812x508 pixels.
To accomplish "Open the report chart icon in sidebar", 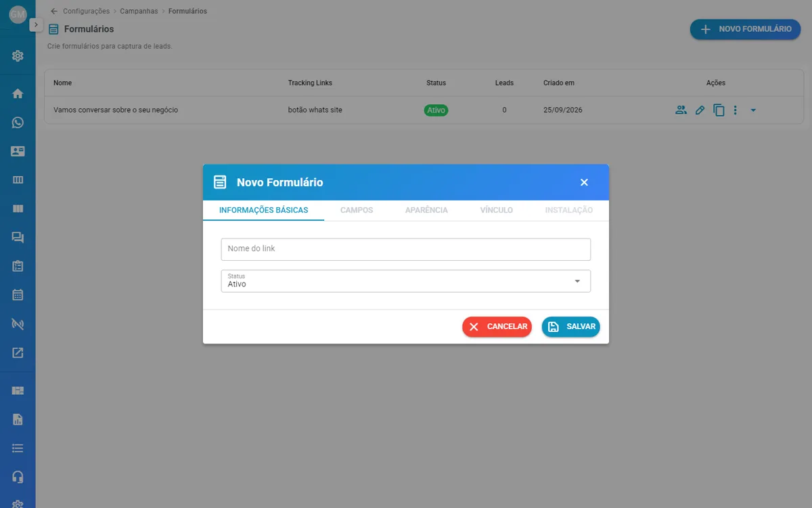I will point(18,419).
